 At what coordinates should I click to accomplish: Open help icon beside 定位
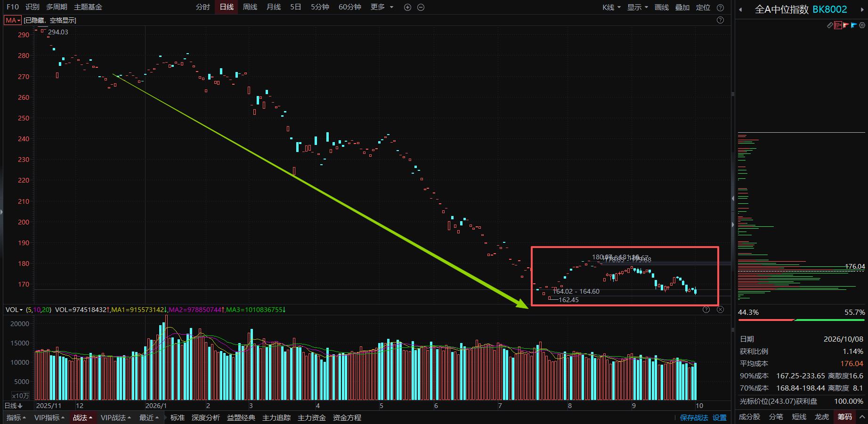click(x=720, y=7)
